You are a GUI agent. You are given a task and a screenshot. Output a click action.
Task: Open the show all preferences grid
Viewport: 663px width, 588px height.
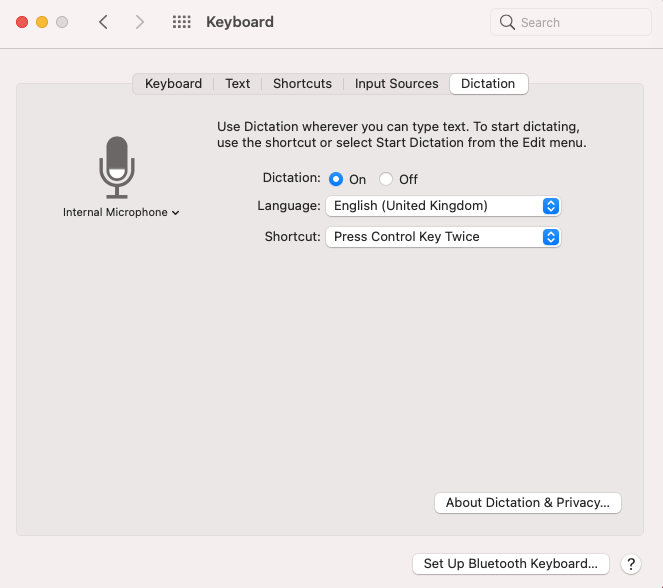181,22
